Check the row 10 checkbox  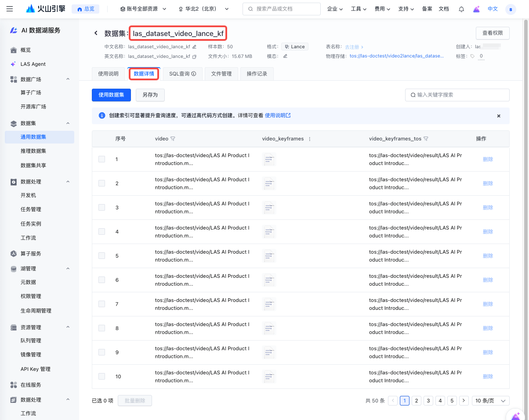[x=102, y=377]
